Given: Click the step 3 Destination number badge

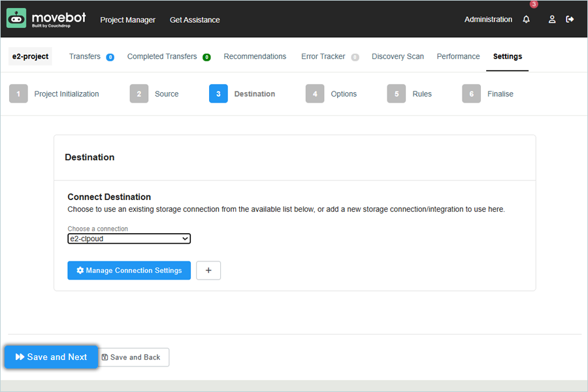Looking at the screenshot, I should click(218, 94).
